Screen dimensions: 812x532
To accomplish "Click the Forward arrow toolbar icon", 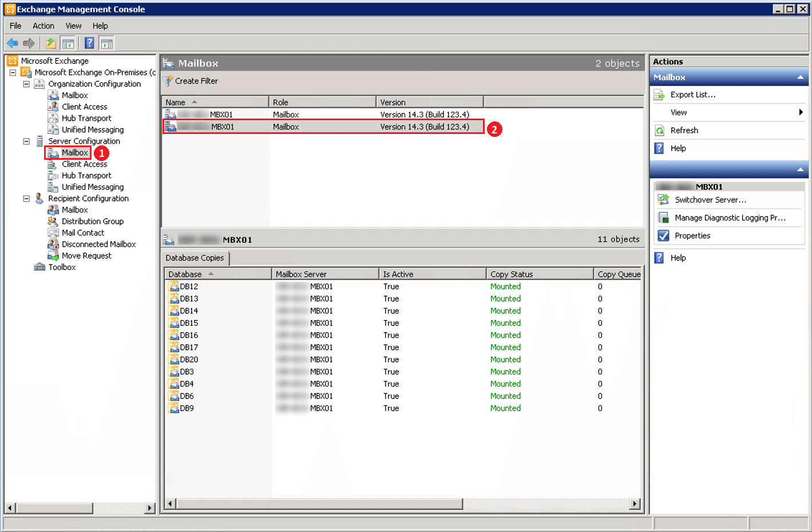I will [x=29, y=43].
